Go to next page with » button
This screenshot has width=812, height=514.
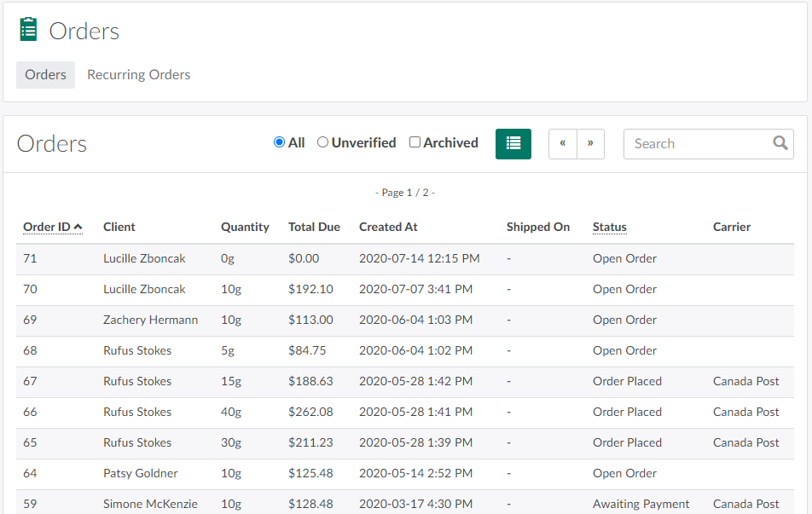coord(590,144)
